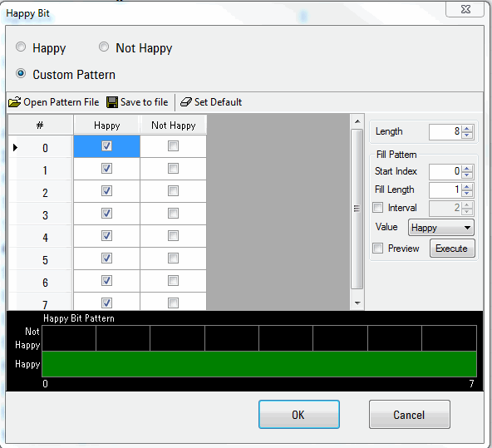Click the Execute button

[452, 249]
